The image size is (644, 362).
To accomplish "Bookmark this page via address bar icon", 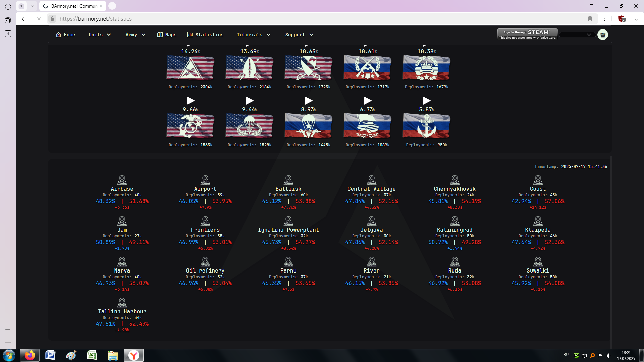I will 590,19.
